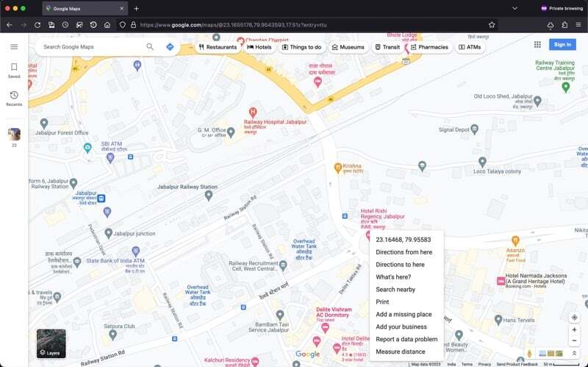This screenshot has width=588, height=367.
Task: Click the G. M. Office pin
Action: pyautogui.click(x=231, y=132)
